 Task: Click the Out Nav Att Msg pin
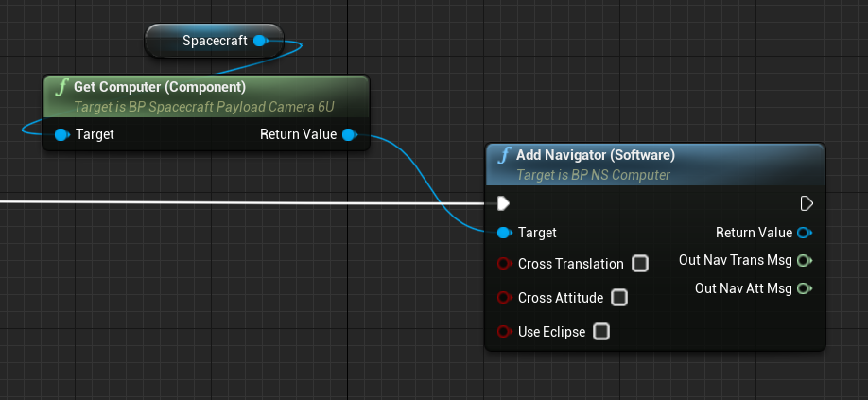pyautogui.click(x=805, y=287)
